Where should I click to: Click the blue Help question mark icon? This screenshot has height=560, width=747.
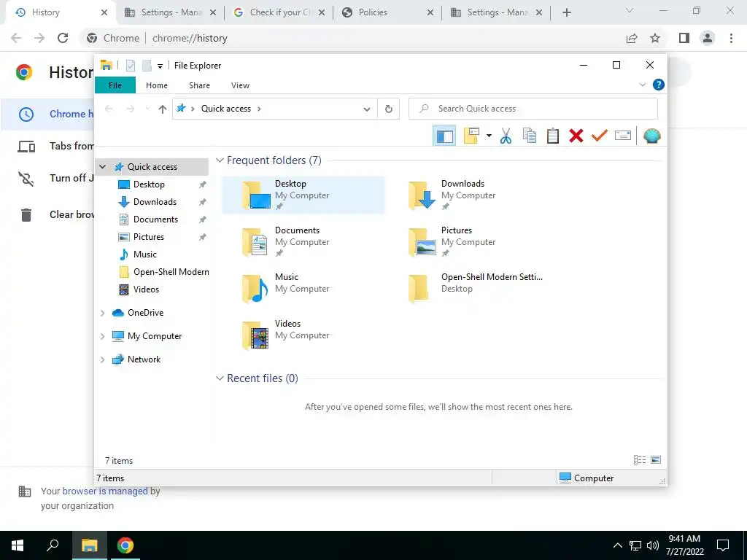tap(659, 85)
